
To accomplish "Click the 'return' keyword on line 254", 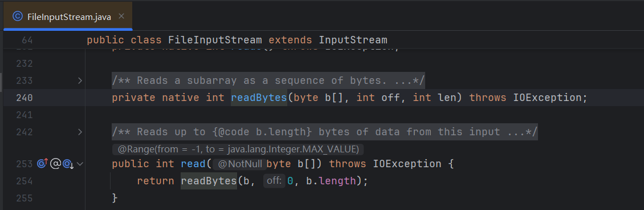I will [x=156, y=181].
